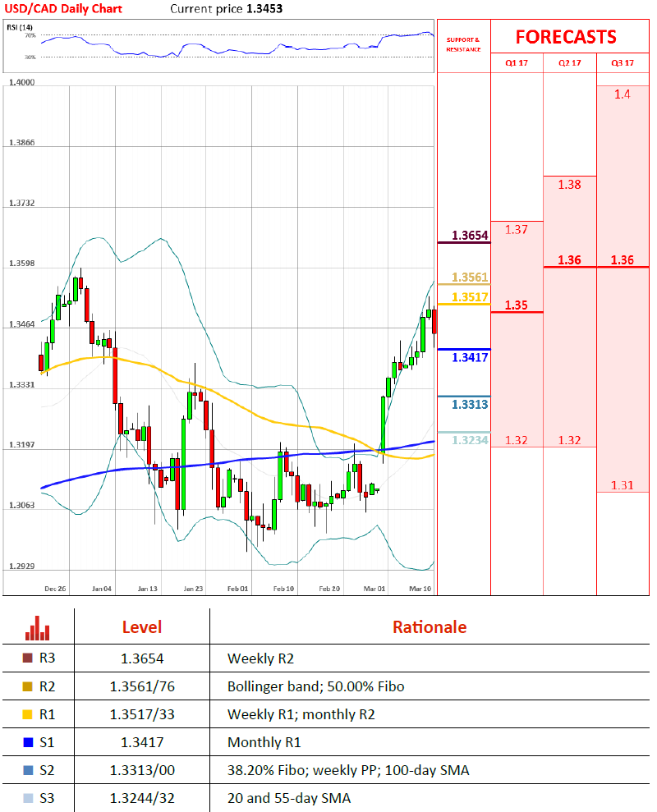
Task: Click the Feb 10 date axis label
Action: click(x=283, y=589)
